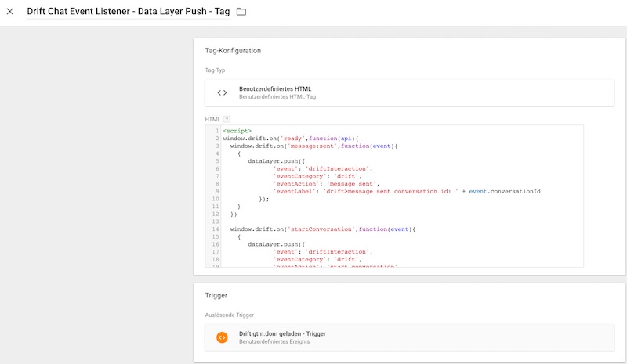Click code line with 'message:sent' listener
The width and height of the screenshot is (627, 364).
tap(314, 146)
